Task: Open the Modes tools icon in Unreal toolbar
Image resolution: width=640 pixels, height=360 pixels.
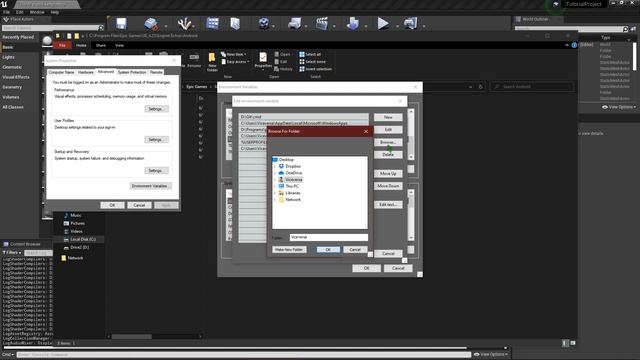Action: pos(184,24)
